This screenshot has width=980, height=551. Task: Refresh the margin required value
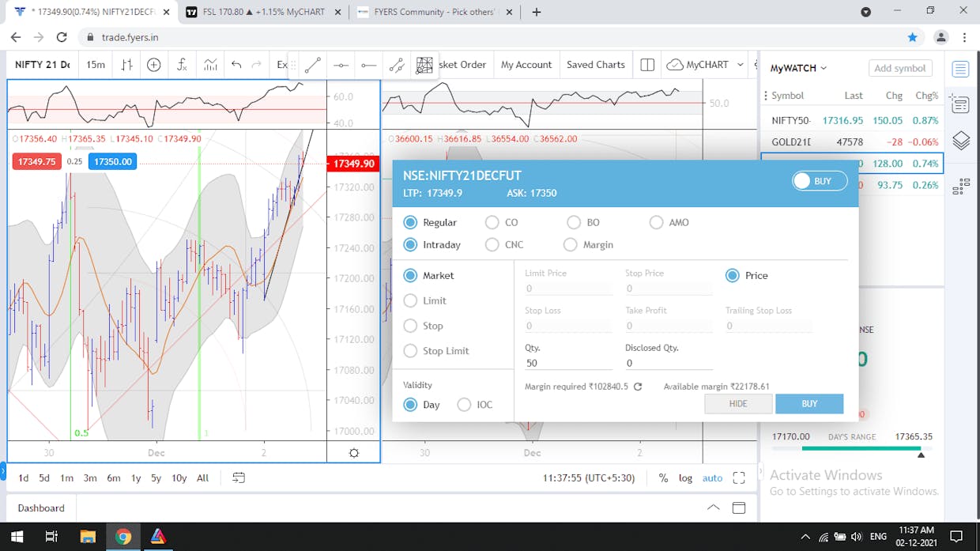pos(638,387)
